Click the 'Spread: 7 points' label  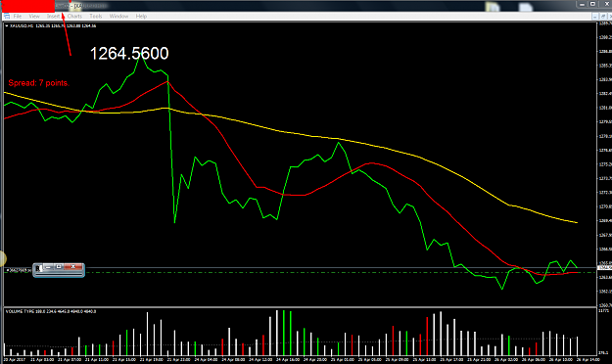click(x=38, y=83)
